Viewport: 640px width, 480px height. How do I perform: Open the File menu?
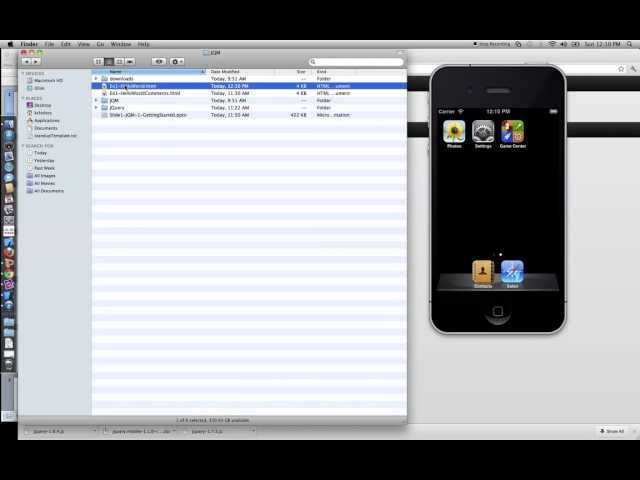[49, 44]
